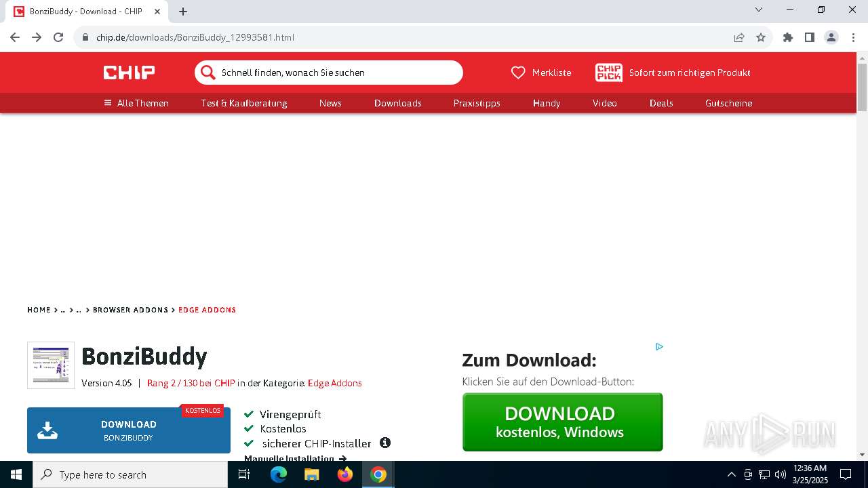
Task: Click 'Edge Addons' category link
Action: pyautogui.click(x=335, y=383)
